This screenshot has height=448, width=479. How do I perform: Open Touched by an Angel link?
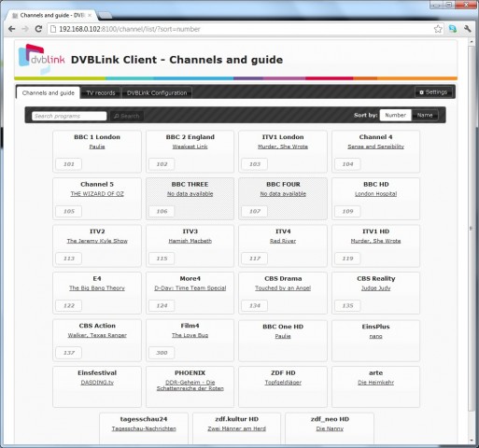[283, 288]
